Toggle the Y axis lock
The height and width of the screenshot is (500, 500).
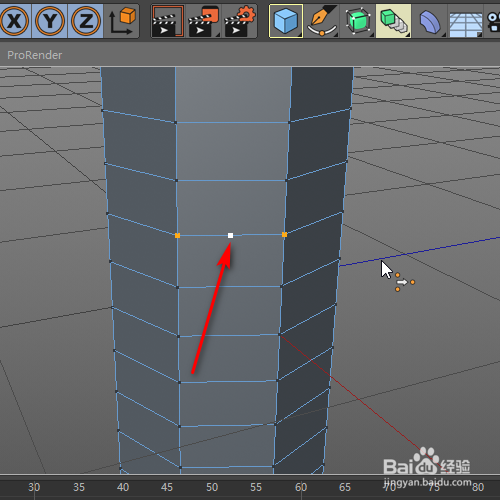pyautogui.click(x=50, y=21)
